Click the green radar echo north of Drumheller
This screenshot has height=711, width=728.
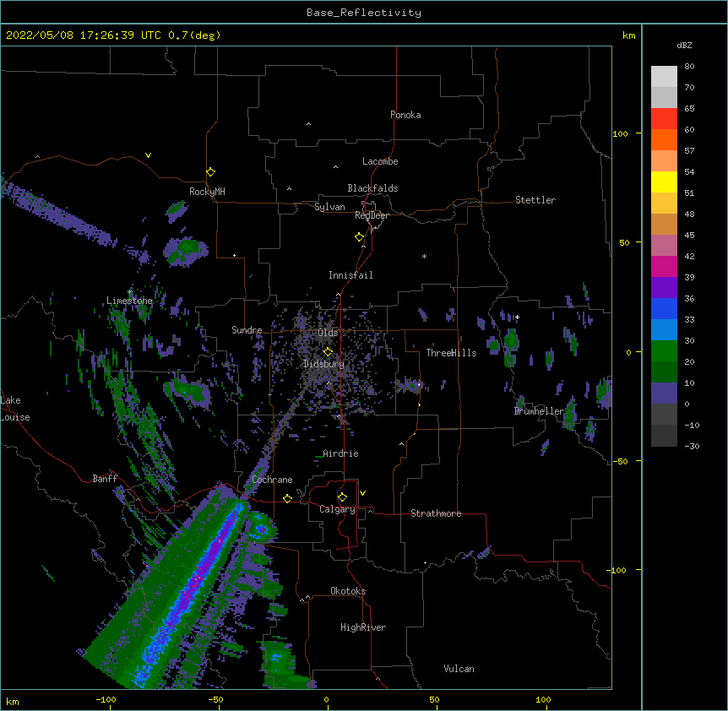pos(511,341)
